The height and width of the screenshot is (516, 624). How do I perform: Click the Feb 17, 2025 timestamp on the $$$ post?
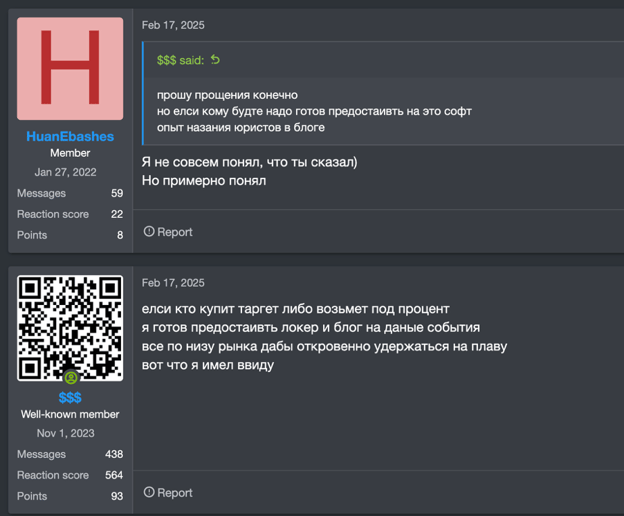pyautogui.click(x=173, y=283)
